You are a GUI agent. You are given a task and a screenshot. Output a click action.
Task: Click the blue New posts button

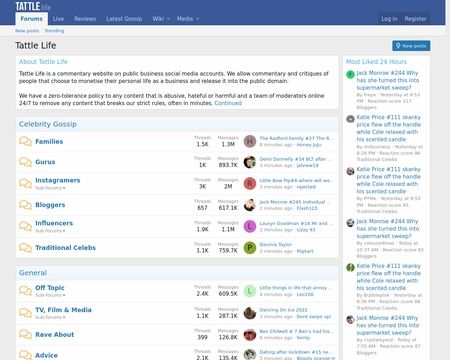pyautogui.click(x=411, y=46)
